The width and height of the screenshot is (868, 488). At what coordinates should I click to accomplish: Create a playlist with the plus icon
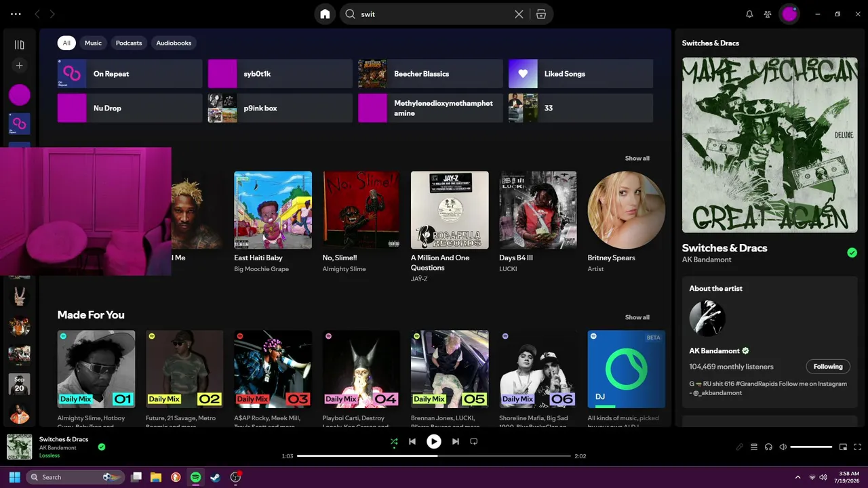point(20,66)
